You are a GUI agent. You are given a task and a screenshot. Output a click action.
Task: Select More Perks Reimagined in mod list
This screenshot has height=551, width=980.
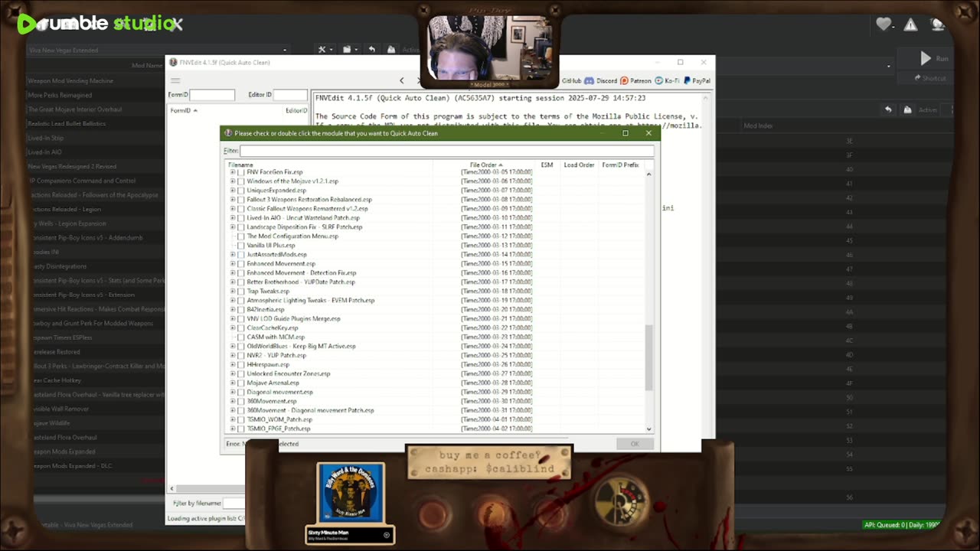pos(60,95)
